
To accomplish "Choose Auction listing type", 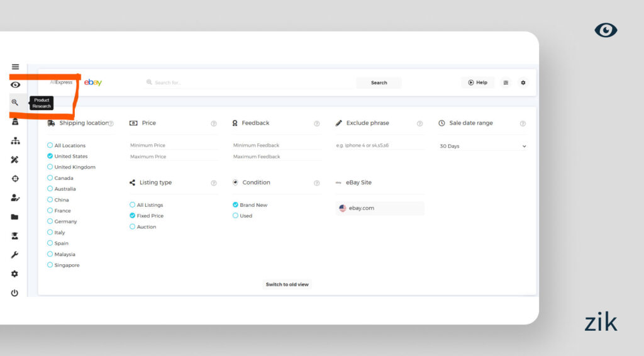I will tap(133, 226).
